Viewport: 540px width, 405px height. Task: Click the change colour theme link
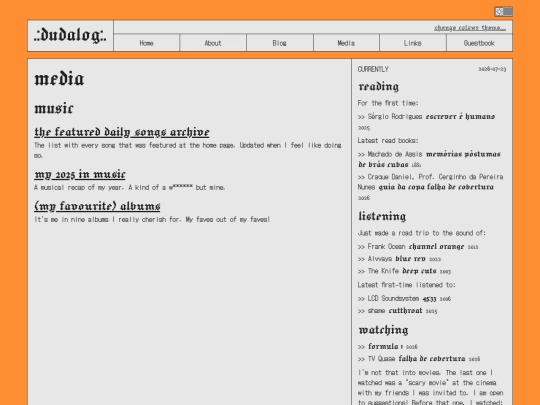pyautogui.click(x=470, y=28)
